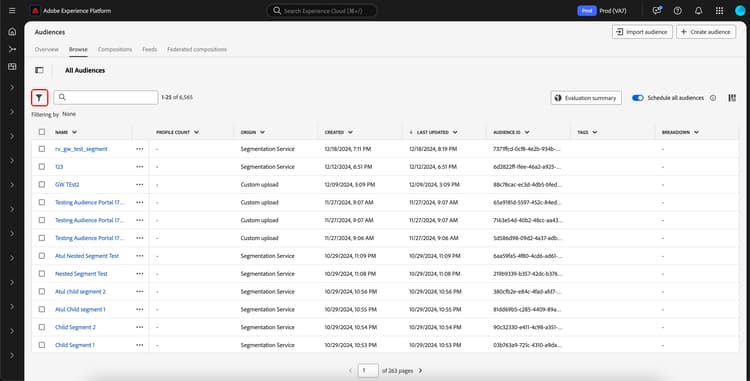Click the Import audience button
Viewport: 750px width, 381px height.
click(x=642, y=32)
